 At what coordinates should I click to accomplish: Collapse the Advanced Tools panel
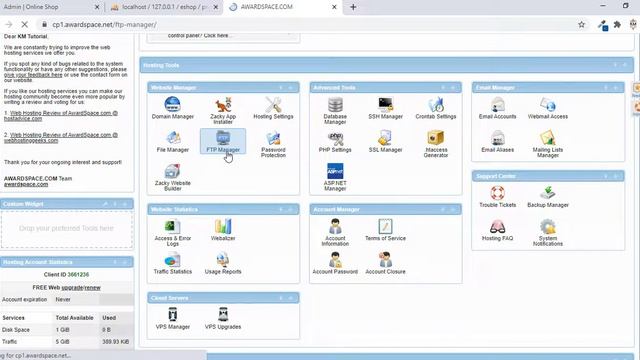[x=443, y=88]
